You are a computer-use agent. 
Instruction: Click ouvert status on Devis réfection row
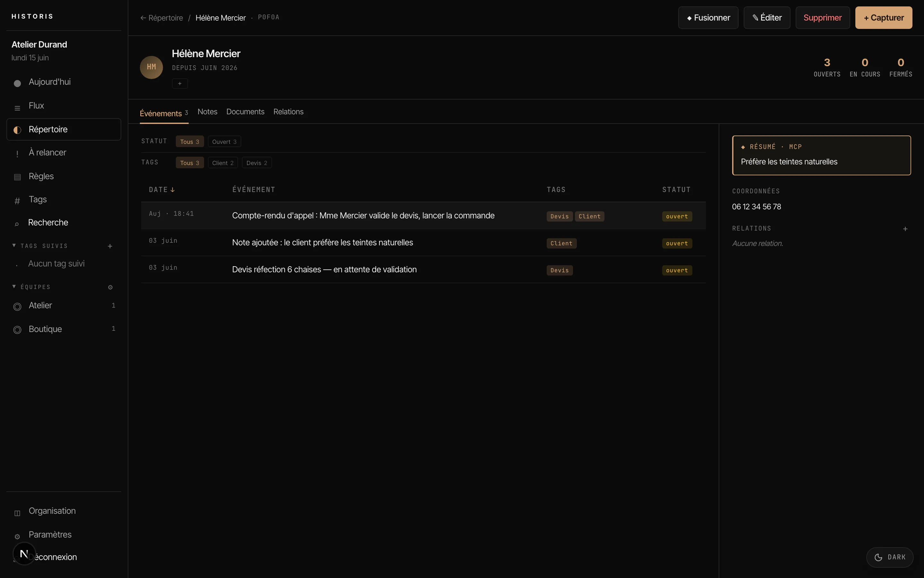click(677, 270)
